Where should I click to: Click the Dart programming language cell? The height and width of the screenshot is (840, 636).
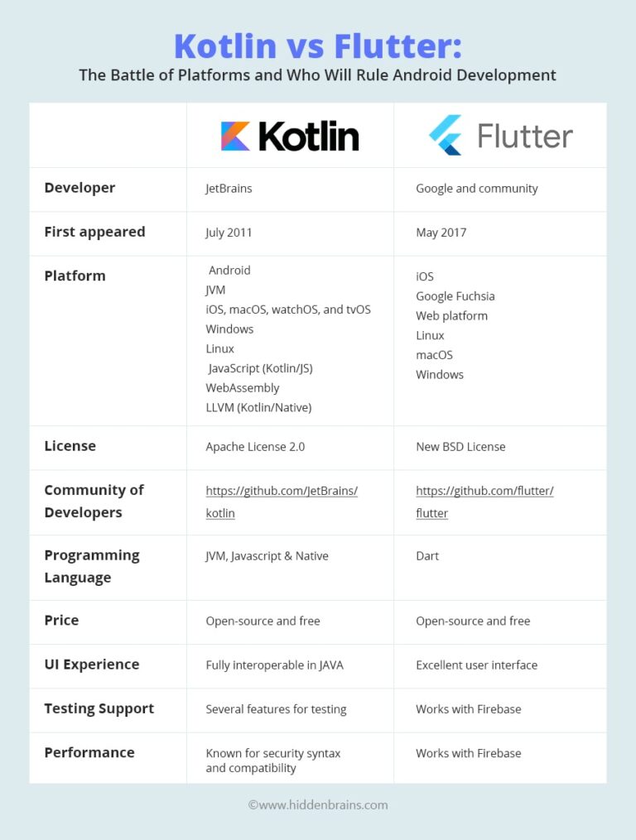pyautogui.click(x=427, y=556)
